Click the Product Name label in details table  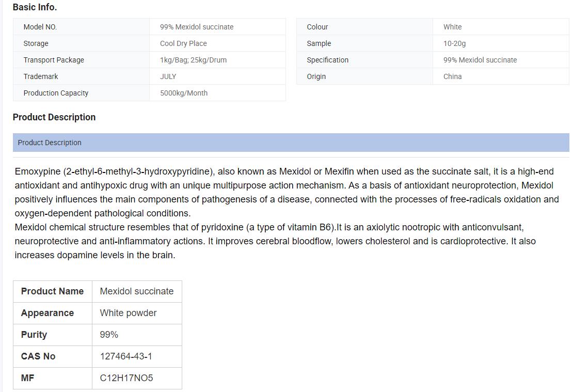coord(52,291)
